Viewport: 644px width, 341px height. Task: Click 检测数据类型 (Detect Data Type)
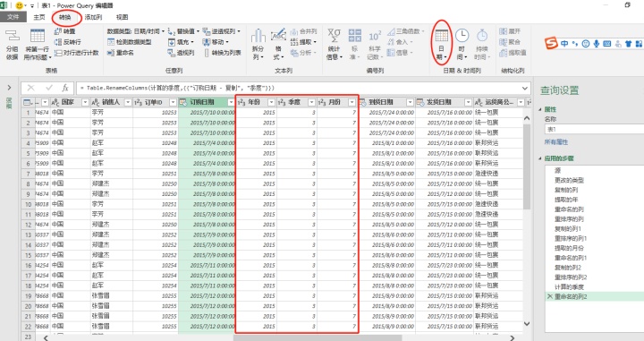(x=130, y=42)
